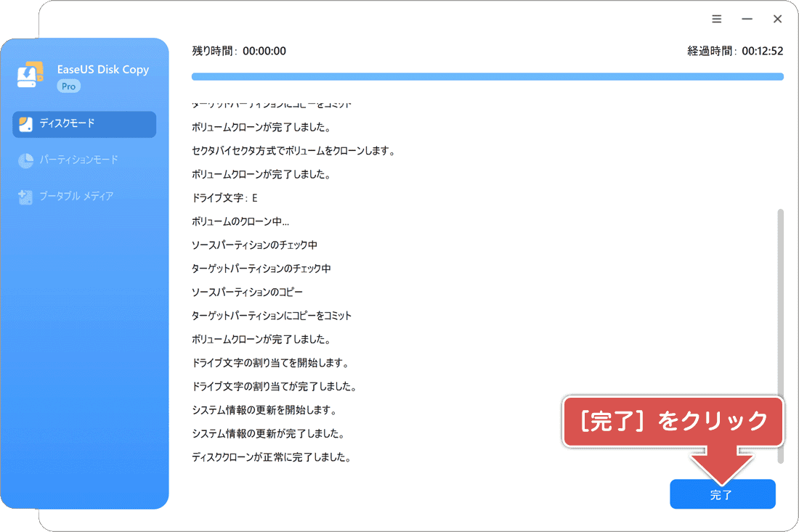
Task: Click the EaseUS Disk Copy logo icon
Action: tap(29, 75)
